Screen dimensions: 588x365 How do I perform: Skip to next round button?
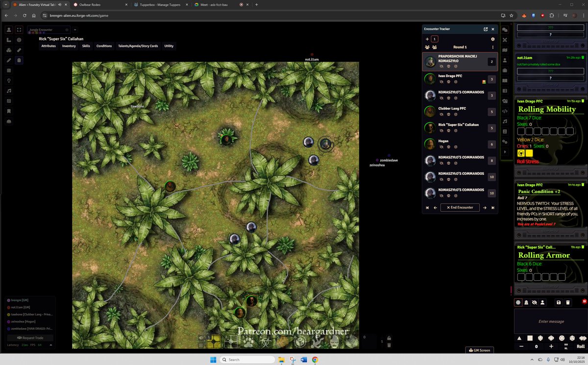tap(493, 208)
